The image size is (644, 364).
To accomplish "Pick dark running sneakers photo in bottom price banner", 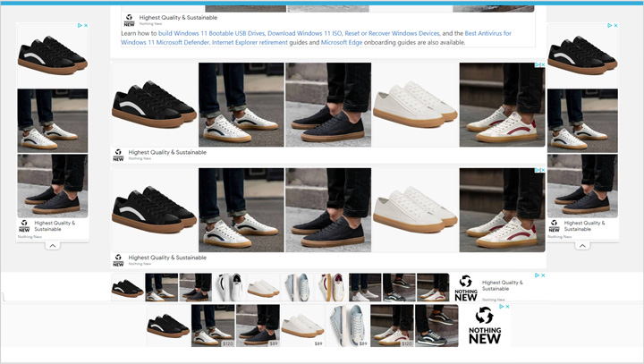I will click(436, 326).
